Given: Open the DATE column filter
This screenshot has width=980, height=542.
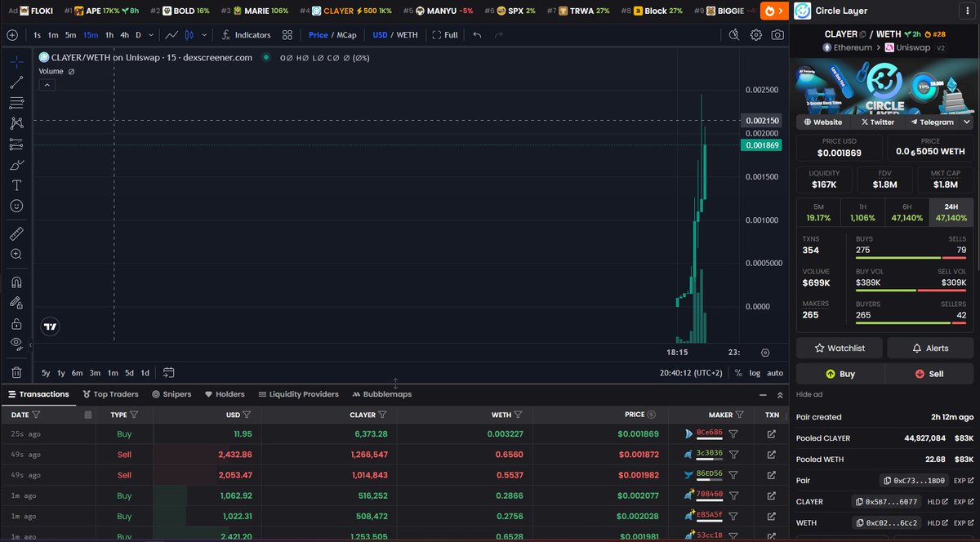Looking at the screenshot, I should tap(35, 415).
